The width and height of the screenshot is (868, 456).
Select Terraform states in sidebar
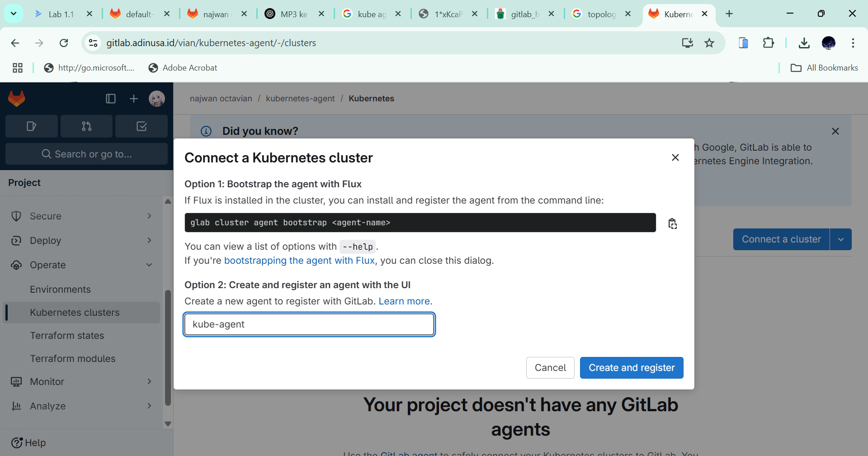[x=67, y=336]
